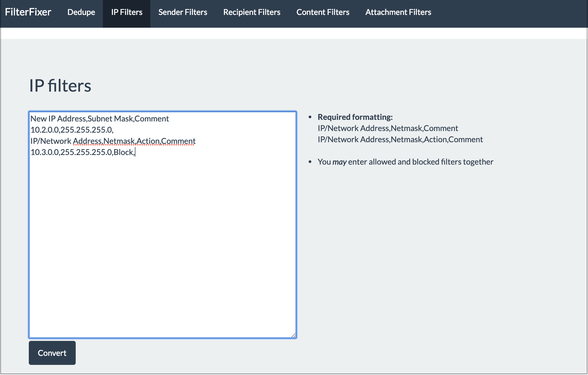588x375 pixels.
Task: Click the Convert button
Action: pos(52,353)
